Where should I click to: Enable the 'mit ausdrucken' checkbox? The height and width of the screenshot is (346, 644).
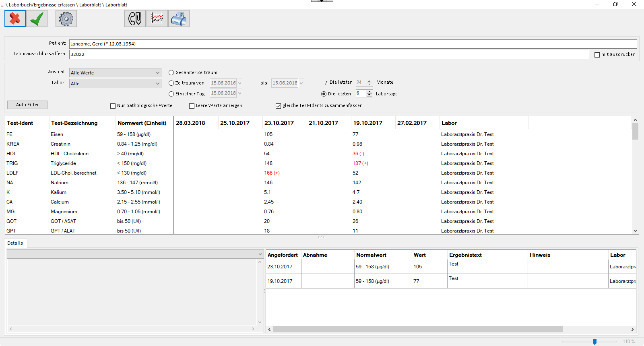click(x=597, y=55)
